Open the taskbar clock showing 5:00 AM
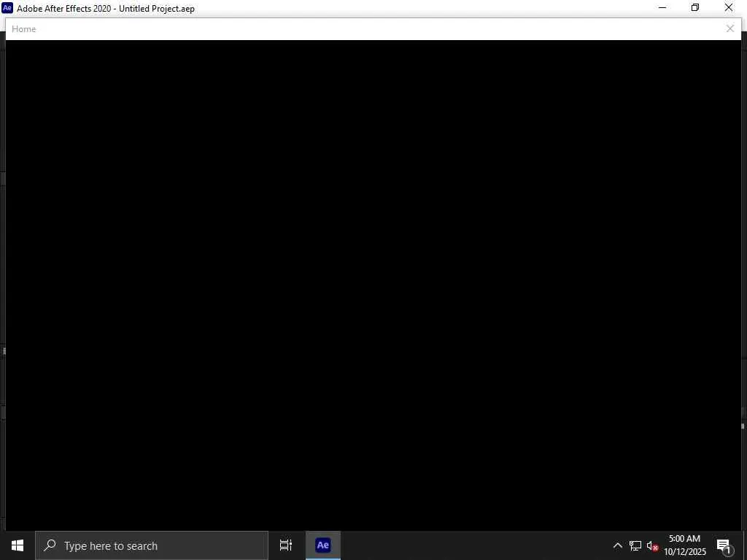This screenshot has width=747, height=560. 684,545
